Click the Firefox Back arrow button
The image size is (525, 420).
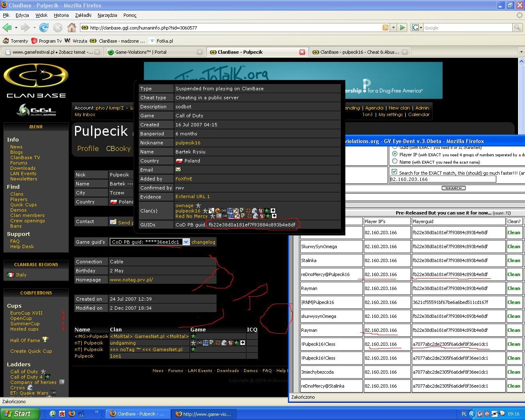(x=7, y=27)
